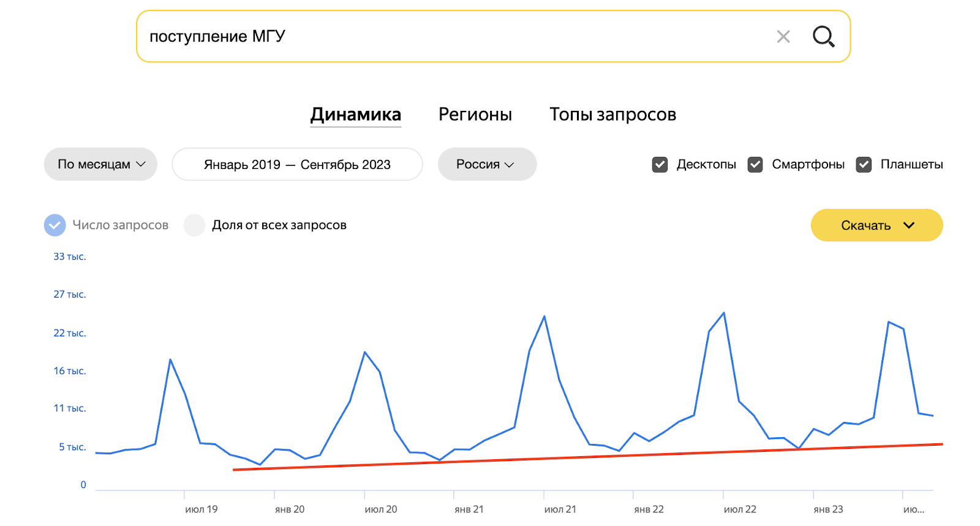Click the '5 тыс.' y-axis value
The image size is (980, 526).
[x=72, y=447]
